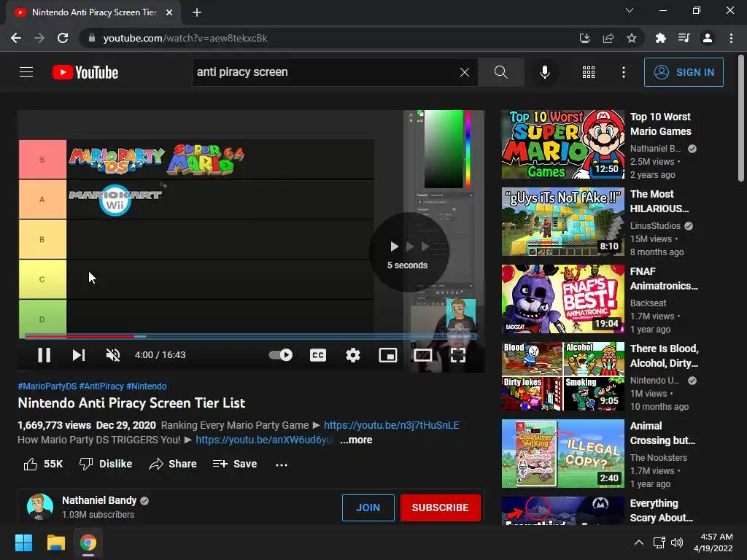
Task: Share this page from address bar
Action: [608, 38]
